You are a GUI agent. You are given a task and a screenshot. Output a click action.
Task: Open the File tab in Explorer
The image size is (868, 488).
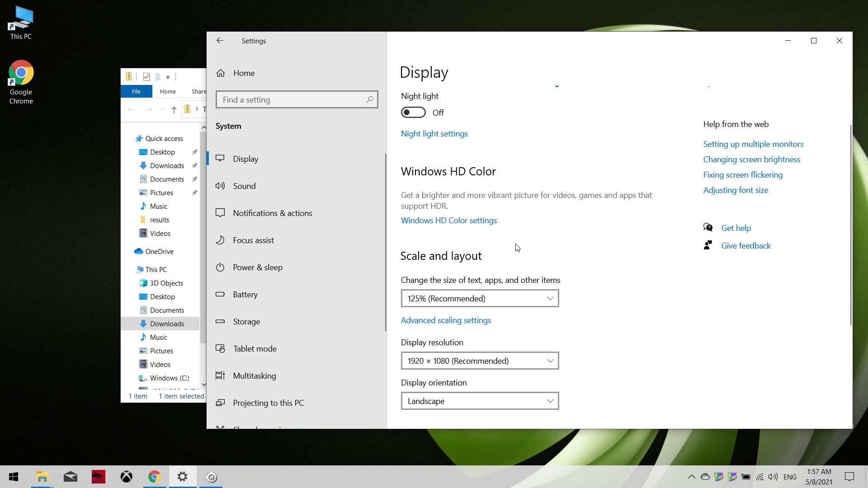pyautogui.click(x=136, y=91)
